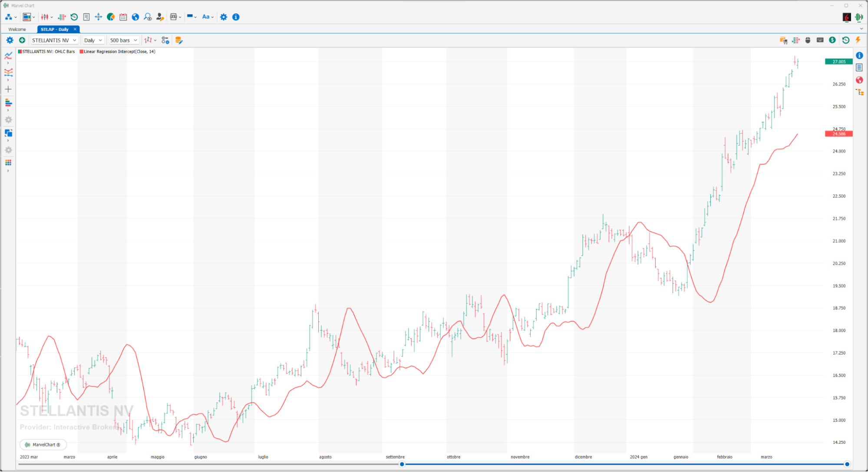Click the Linear Regression Intercept(Close, 14) legend
Image resolution: width=868 pixels, height=472 pixels.
(x=117, y=52)
